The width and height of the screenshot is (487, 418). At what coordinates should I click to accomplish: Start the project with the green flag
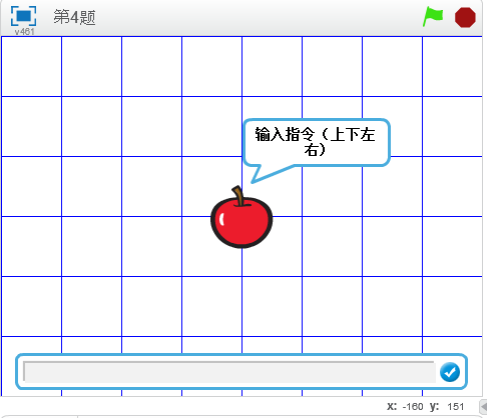[433, 17]
